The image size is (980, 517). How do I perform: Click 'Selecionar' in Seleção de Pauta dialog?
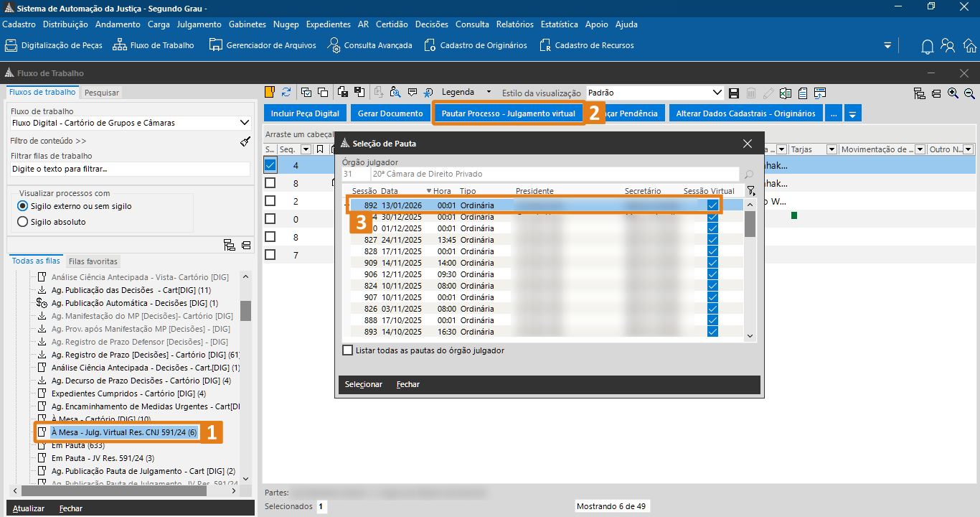pos(364,384)
